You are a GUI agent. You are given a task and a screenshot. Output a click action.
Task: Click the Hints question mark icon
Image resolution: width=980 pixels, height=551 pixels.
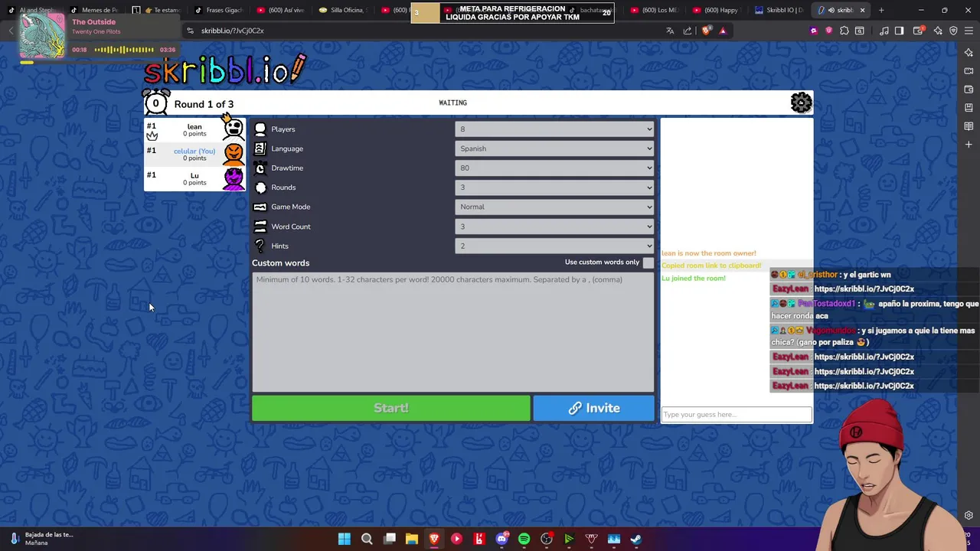pos(260,246)
